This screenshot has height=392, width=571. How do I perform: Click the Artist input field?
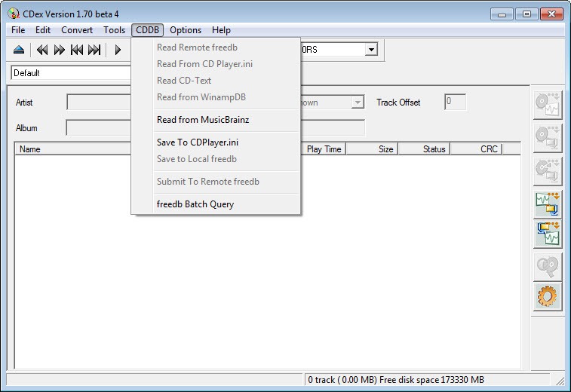pyautogui.click(x=99, y=103)
